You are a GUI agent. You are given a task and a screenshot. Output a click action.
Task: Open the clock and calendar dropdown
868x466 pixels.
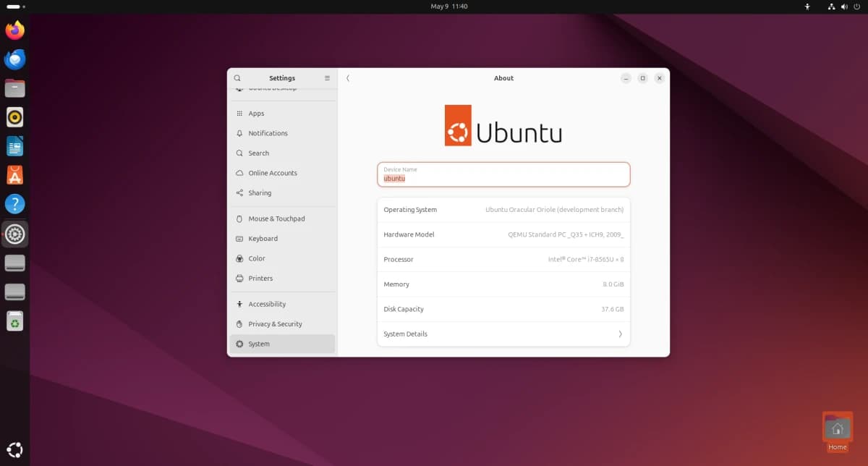coord(448,7)
